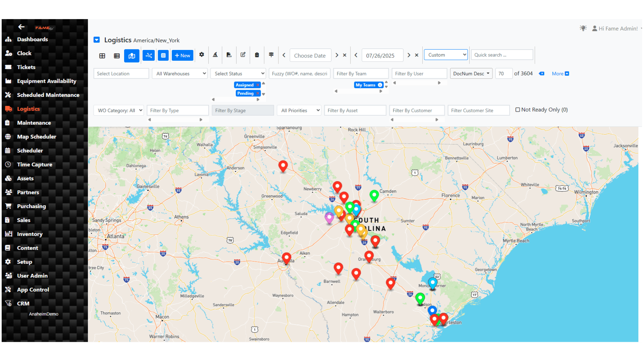Remove the Assigned status tag
Image resolution: width=644 pixels, height=362 pixels.
[258, 85]
